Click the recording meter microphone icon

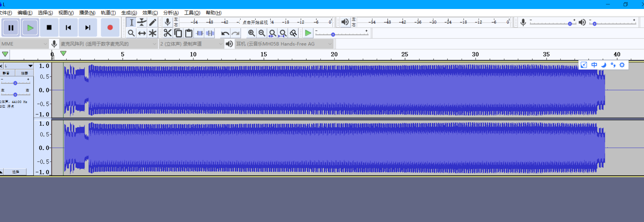168,22
